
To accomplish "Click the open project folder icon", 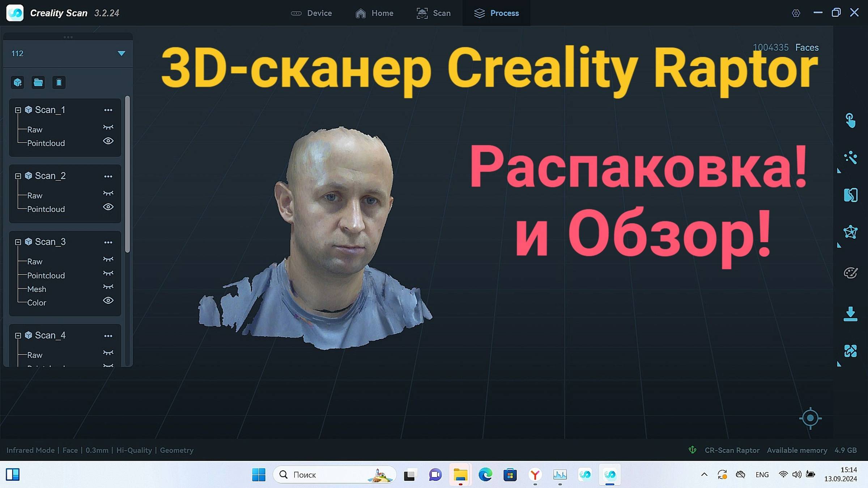I will click(38, 82).
